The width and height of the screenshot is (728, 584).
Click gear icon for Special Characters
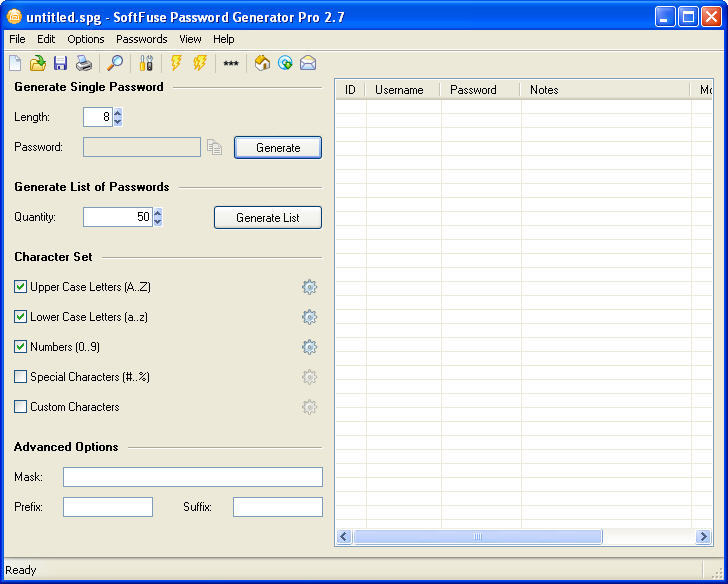pos(309,377)
